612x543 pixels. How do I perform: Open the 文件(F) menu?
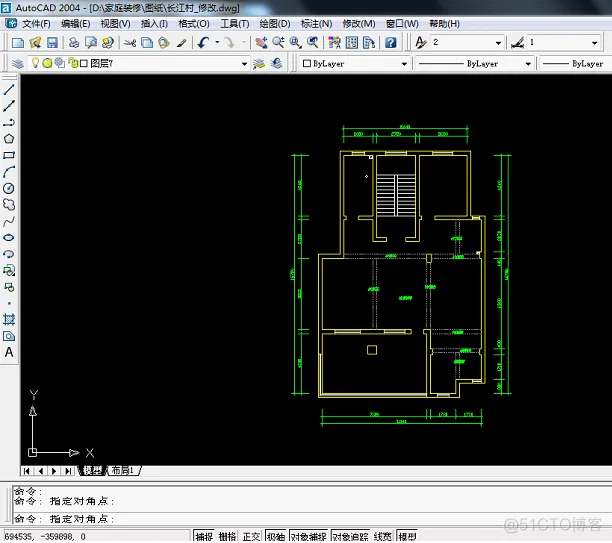36,24
